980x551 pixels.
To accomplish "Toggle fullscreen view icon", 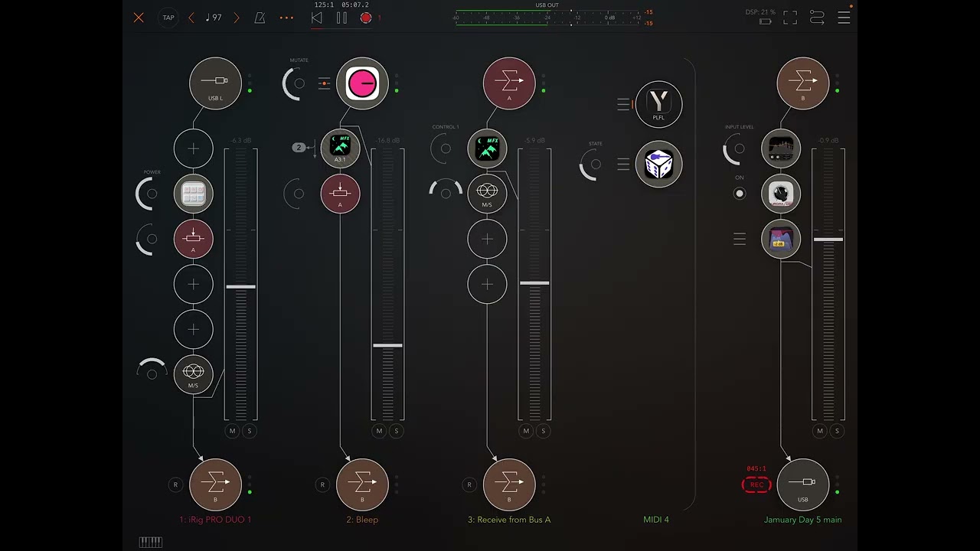I will coord(790,18).
